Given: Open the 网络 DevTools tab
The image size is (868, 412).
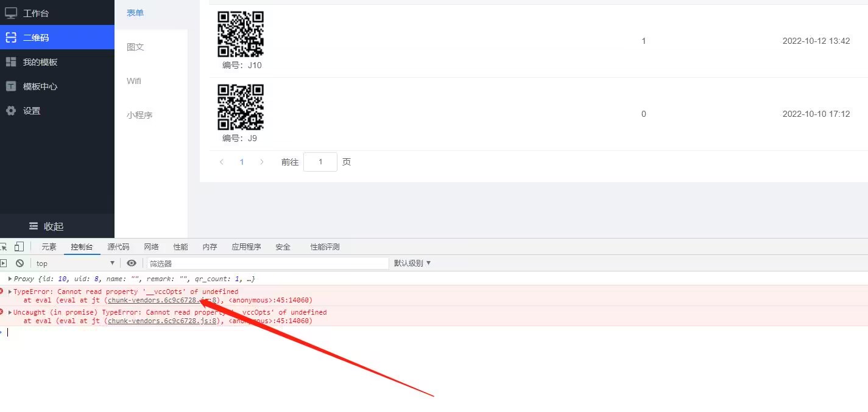Looking at the screenshot, I should pos(151,246).
